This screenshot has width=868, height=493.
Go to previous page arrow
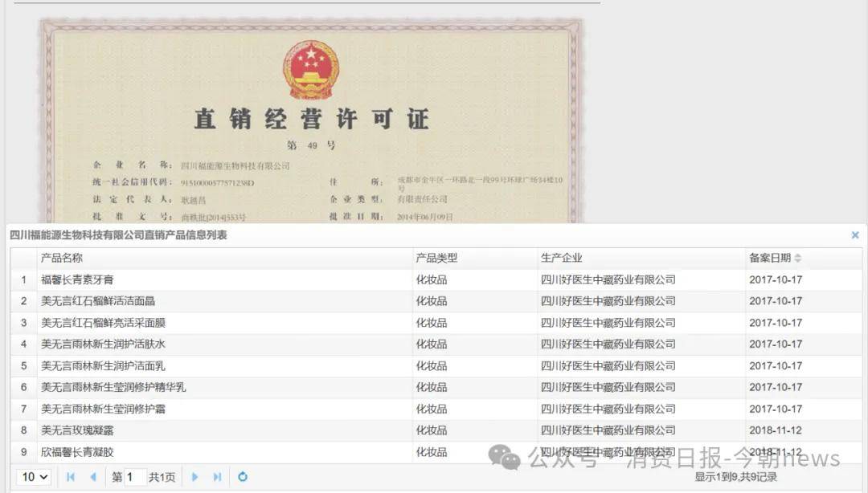(93, 476)
